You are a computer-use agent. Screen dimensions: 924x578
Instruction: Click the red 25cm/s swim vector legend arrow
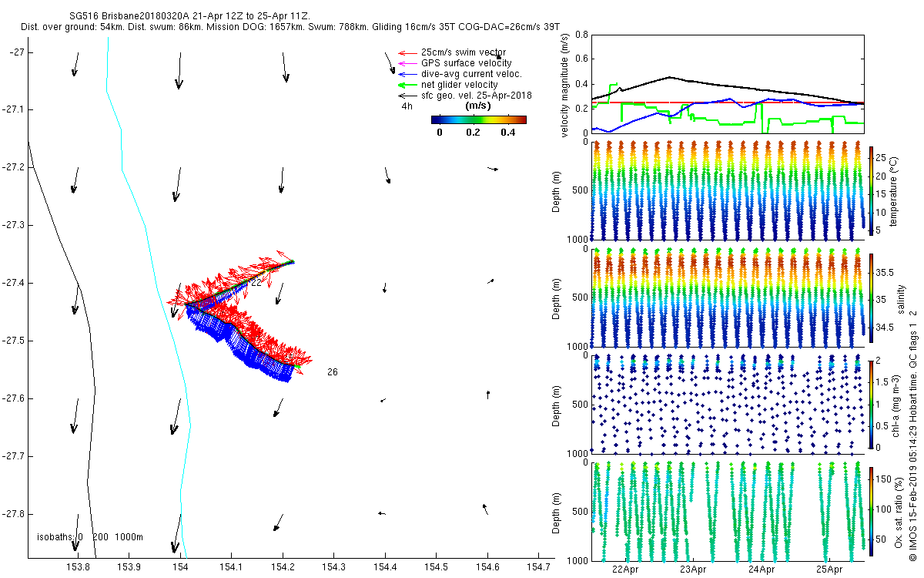pos(407,52)
